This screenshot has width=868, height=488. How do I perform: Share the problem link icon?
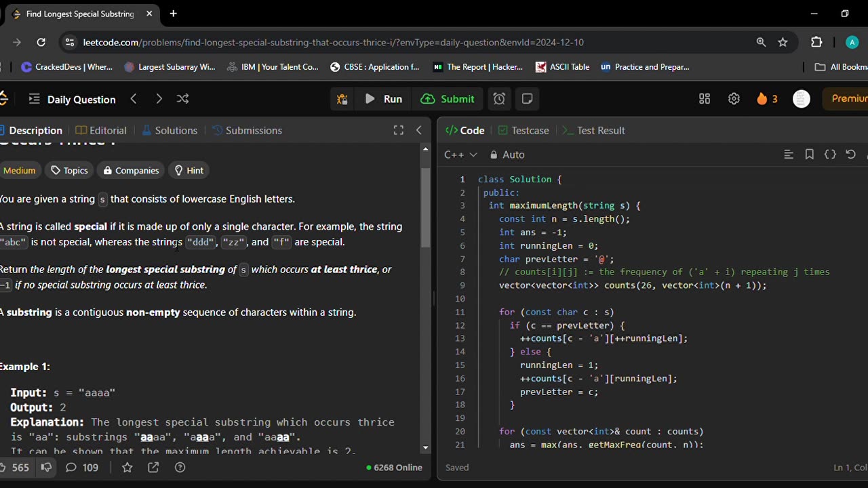(x=153, y=467)
